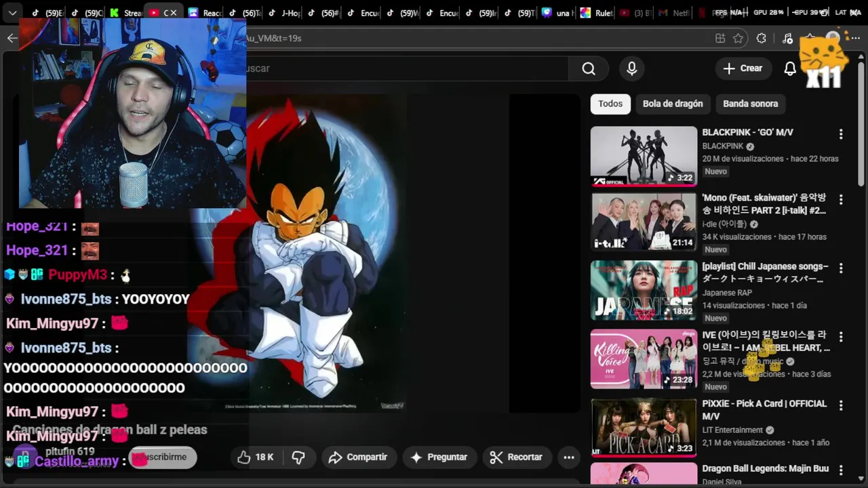Open the LIT Entertainment channel link

tap(732, 430)
